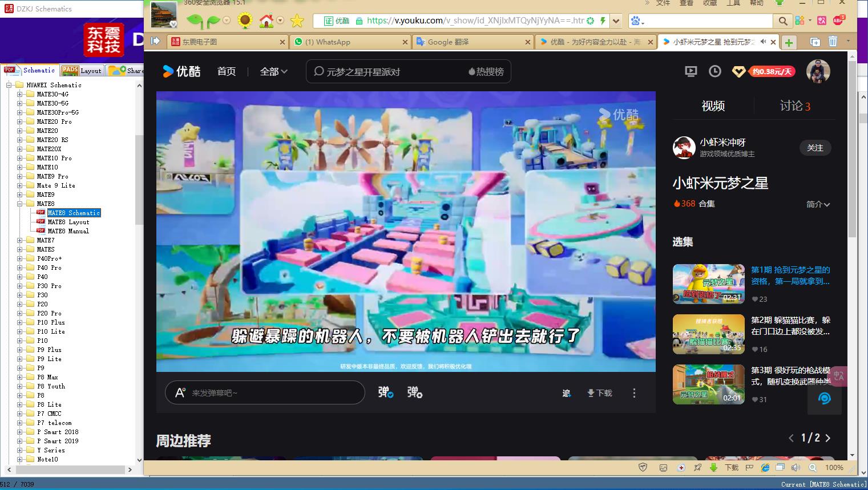This screenshot has width=868, height=490.
Task: Open the Youku client screen icon
Action: coord(691,71)
